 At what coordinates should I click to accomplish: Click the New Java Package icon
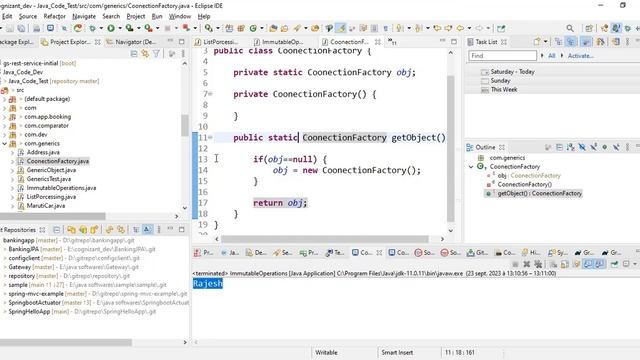[x=241, y=28]
